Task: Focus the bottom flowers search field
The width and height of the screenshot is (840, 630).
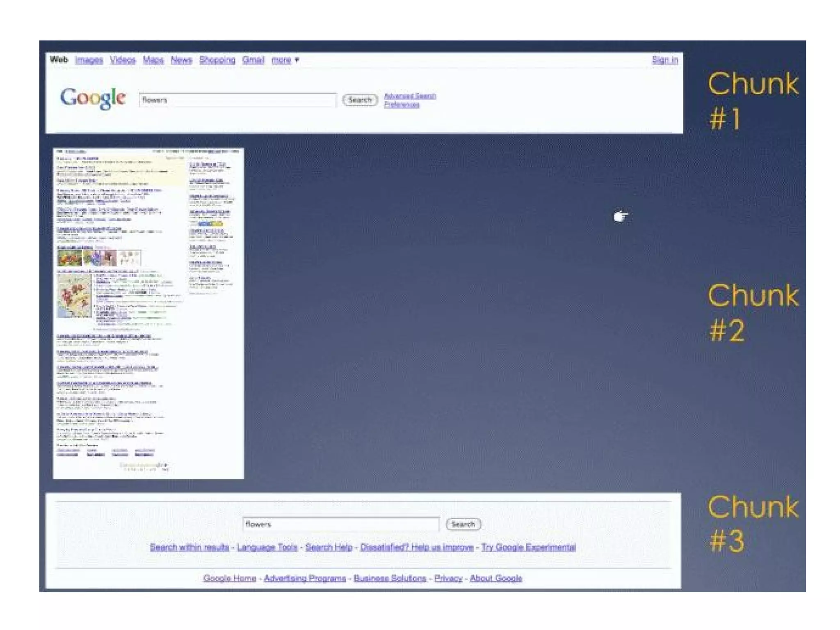Action: (x=340, y=524)
